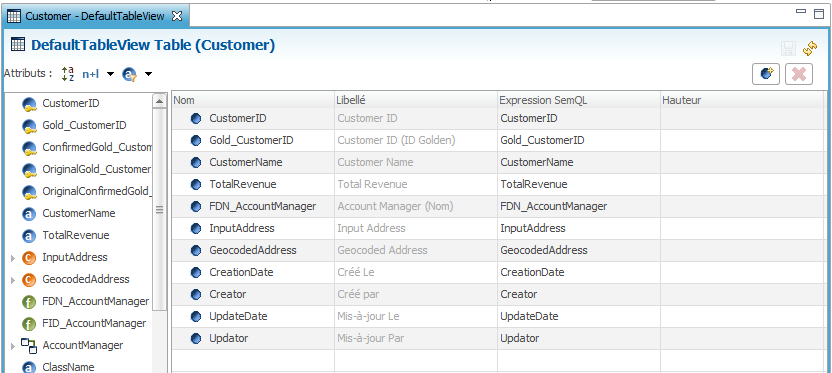Click scroll up arrow of attributes list
The height and width of the screenshot is (373, 832).
[x=159, y=100]
